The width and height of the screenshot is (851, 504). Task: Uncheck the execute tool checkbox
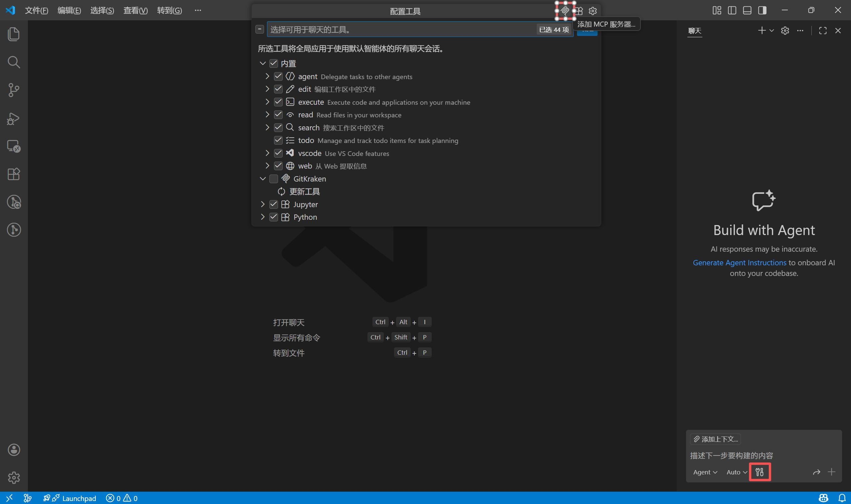[x=278, y=102]
